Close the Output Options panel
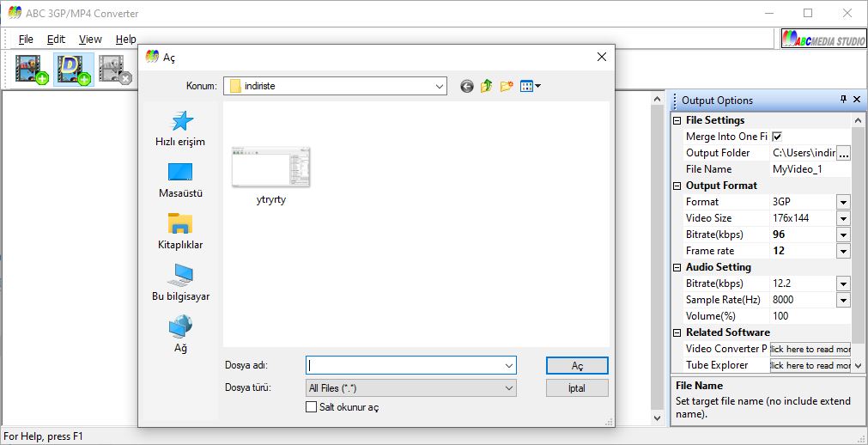 click(x=857, y=100)
